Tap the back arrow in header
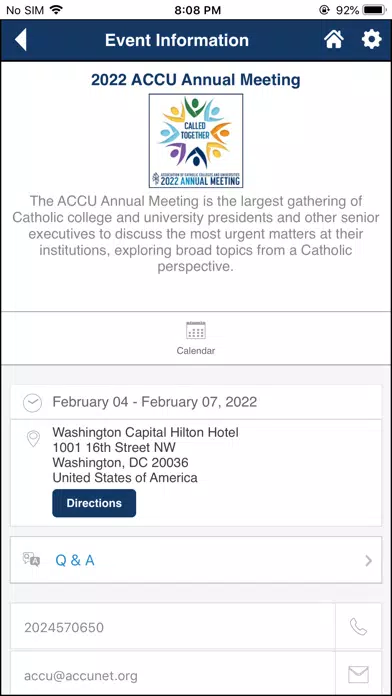392x696 pixels. 21,40
